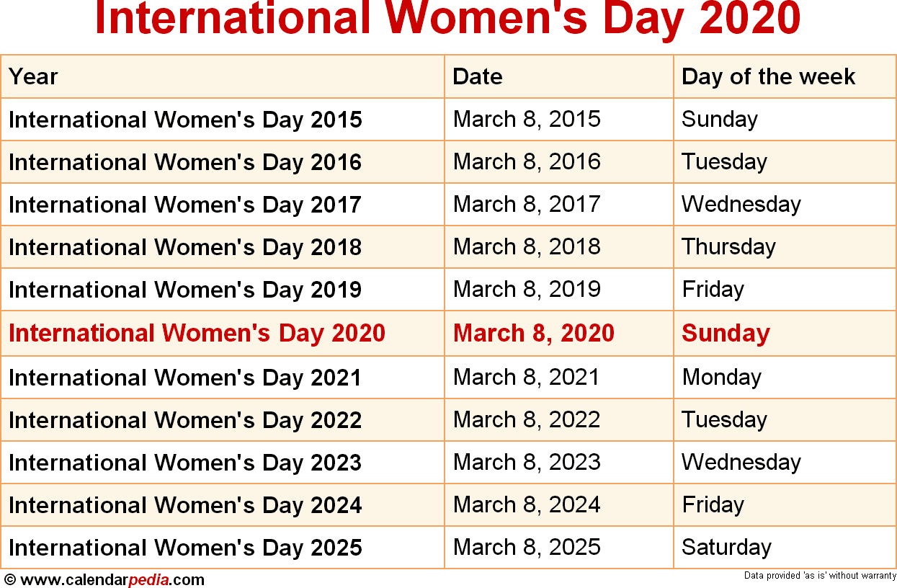Click the red March 8, 2020 date
897x588 pixels.
click(534, 333)
